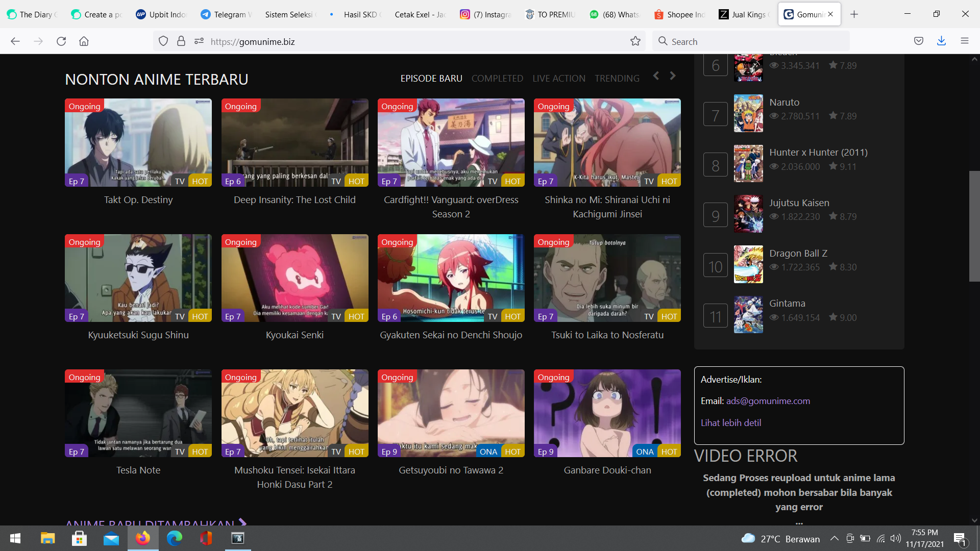Click the Lihat lebih detil link

click(x=730, y=423)
